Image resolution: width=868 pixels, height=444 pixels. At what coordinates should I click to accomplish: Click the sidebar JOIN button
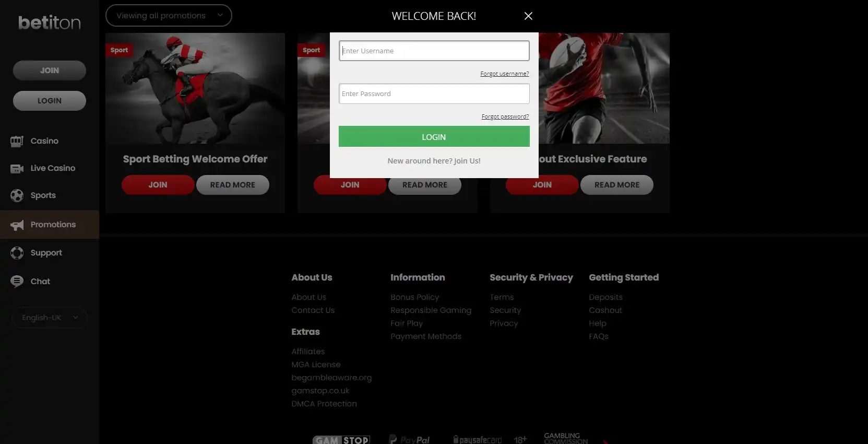click(x=50, y=71)
